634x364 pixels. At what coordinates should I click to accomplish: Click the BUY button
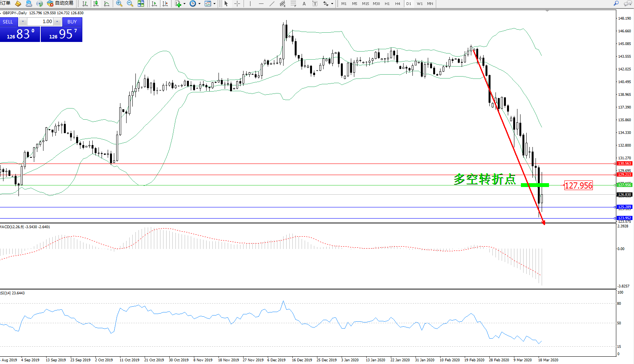72,22
